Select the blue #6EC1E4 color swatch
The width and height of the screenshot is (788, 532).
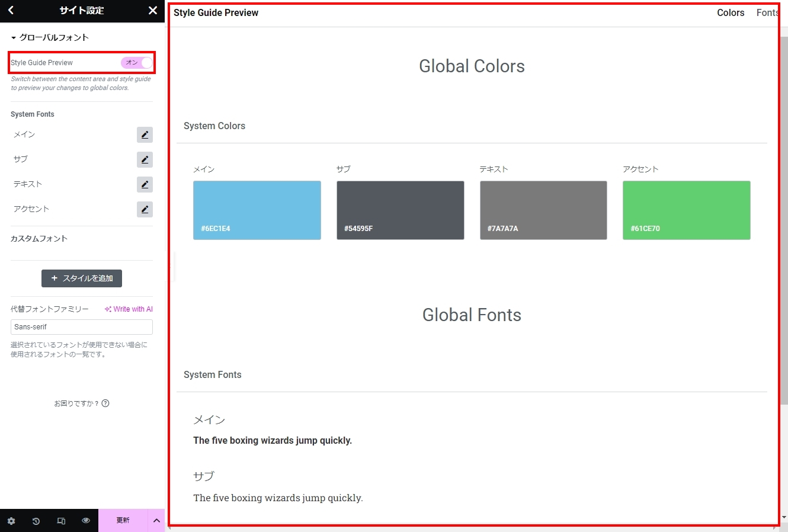click(257, 210)
